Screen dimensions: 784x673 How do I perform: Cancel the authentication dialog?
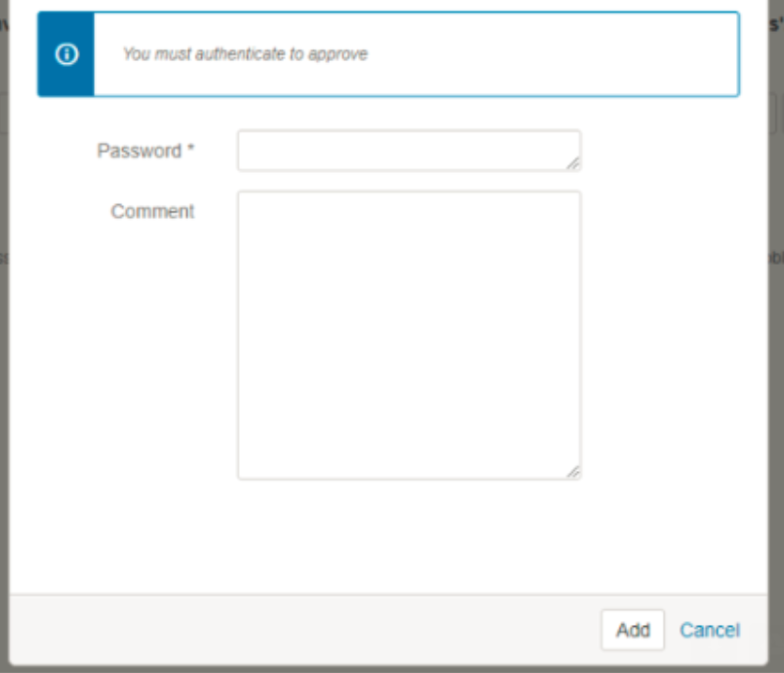click(710, 630)
